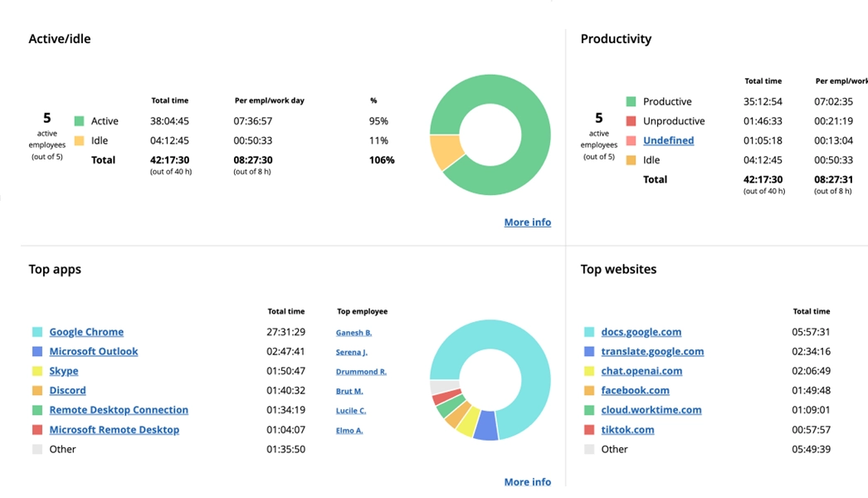Viewport: 868px width, 498px height.
Task: Click the Microsoft Outlook app link
Action: [94, 351]
